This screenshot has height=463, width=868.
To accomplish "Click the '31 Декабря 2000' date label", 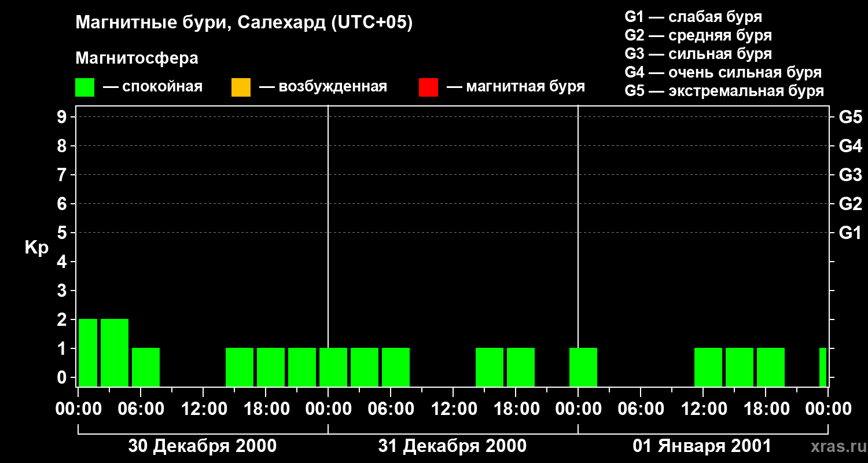I will pyautogui.click(x=453, y=446).
